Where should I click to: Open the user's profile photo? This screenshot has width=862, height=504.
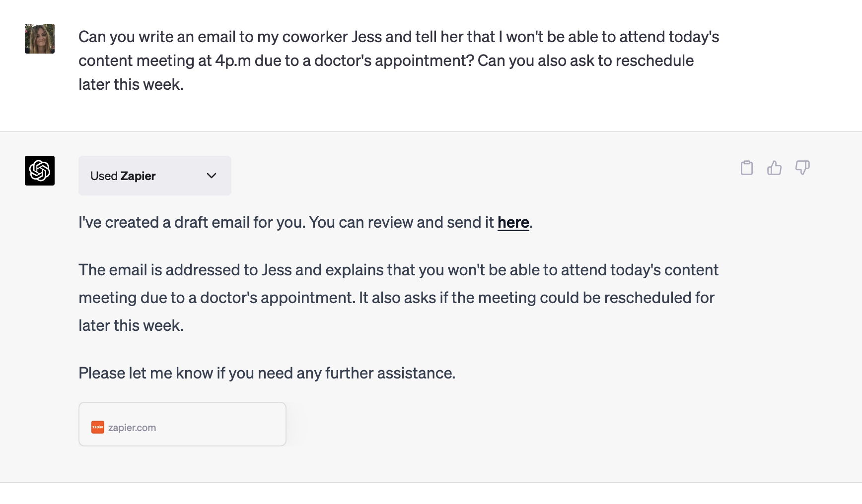pyautogui.click(x=40, y=39)
